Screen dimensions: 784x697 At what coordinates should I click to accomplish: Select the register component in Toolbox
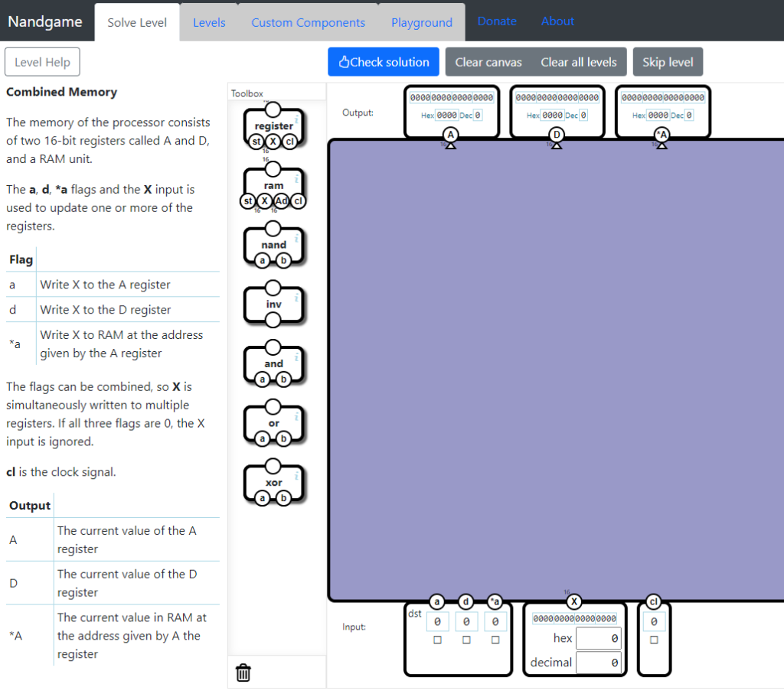273,126
